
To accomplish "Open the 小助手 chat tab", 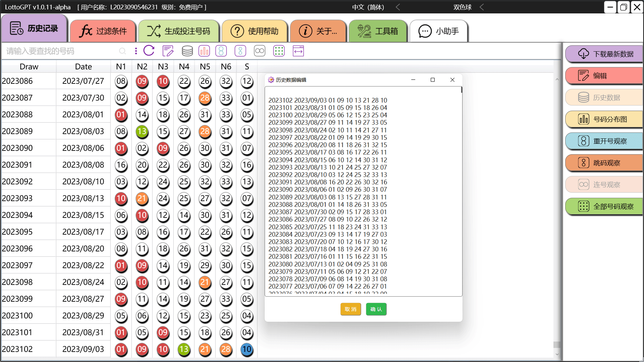I will click(x=439, y=31).
